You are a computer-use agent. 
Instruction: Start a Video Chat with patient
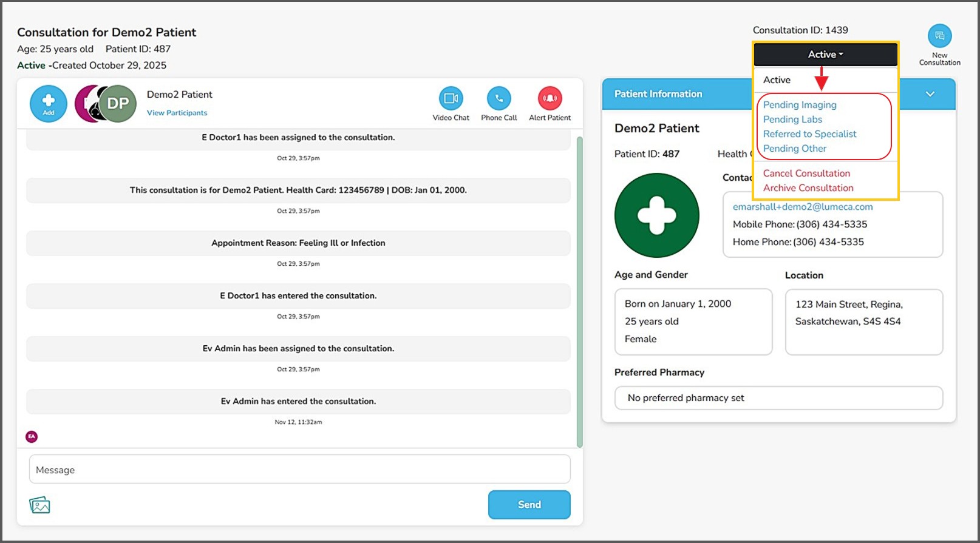pos(451,98)
